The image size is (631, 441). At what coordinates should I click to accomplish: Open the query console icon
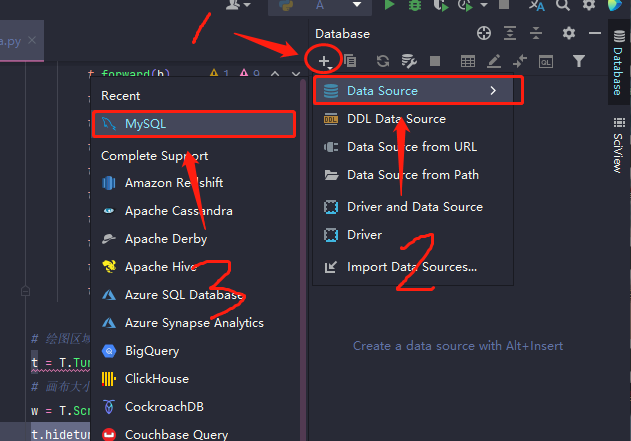pos(546,62)
